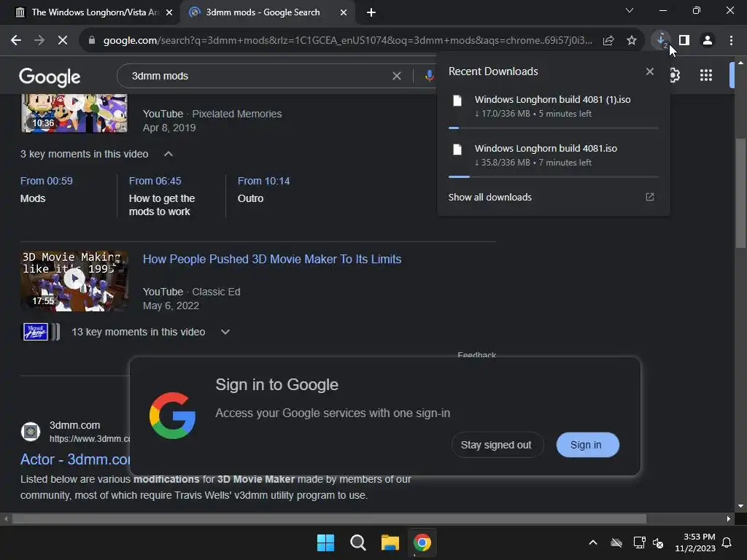Open Chrome side panel
747x560 pixels.
tap(684, 41)
